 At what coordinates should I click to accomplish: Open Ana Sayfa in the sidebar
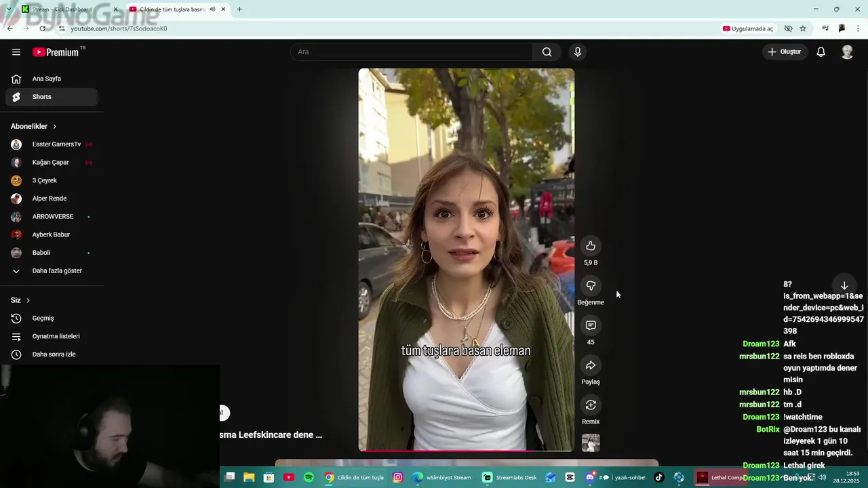click(x=52, y=79)
